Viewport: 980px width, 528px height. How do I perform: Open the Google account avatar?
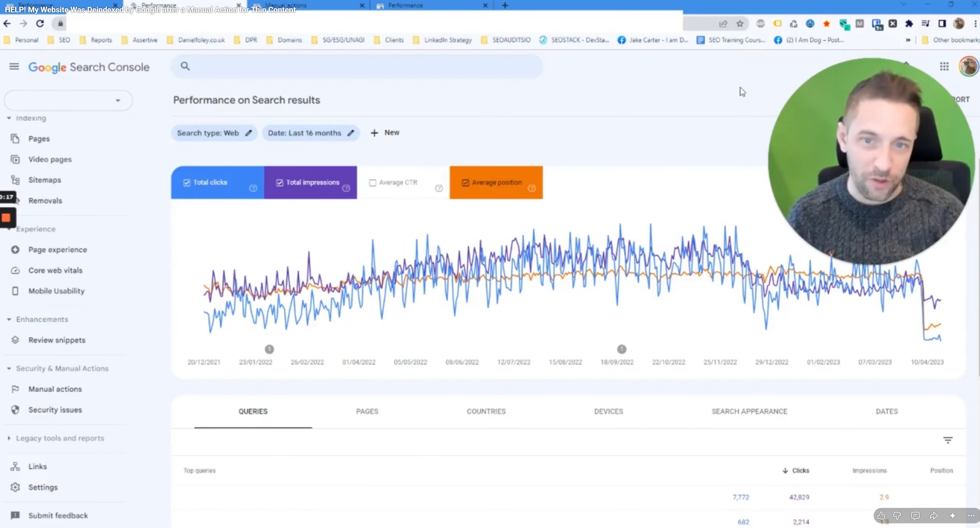[x=969, y=67]
